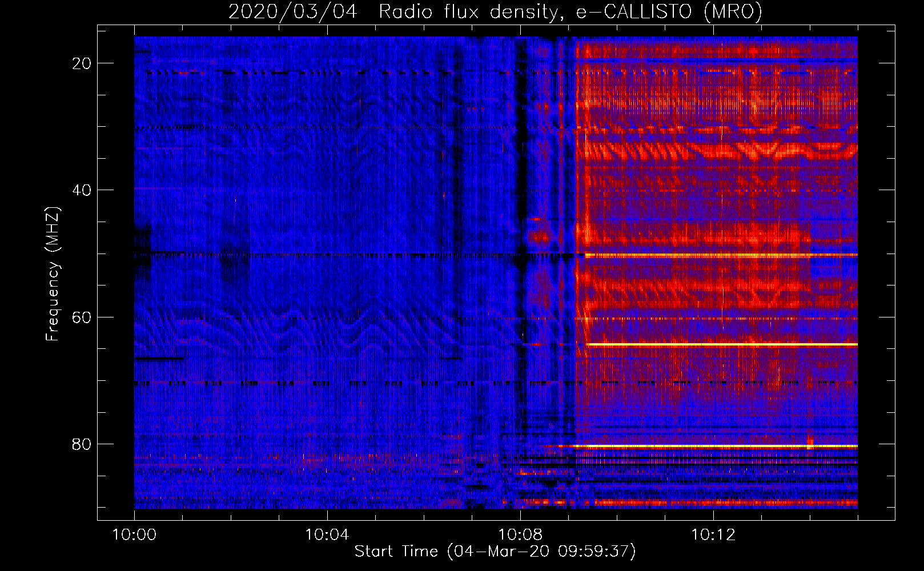The image size is (924, 571).
Task: Click the bright yellow line near 50 MHz
Action: click(x=721, y=255)
